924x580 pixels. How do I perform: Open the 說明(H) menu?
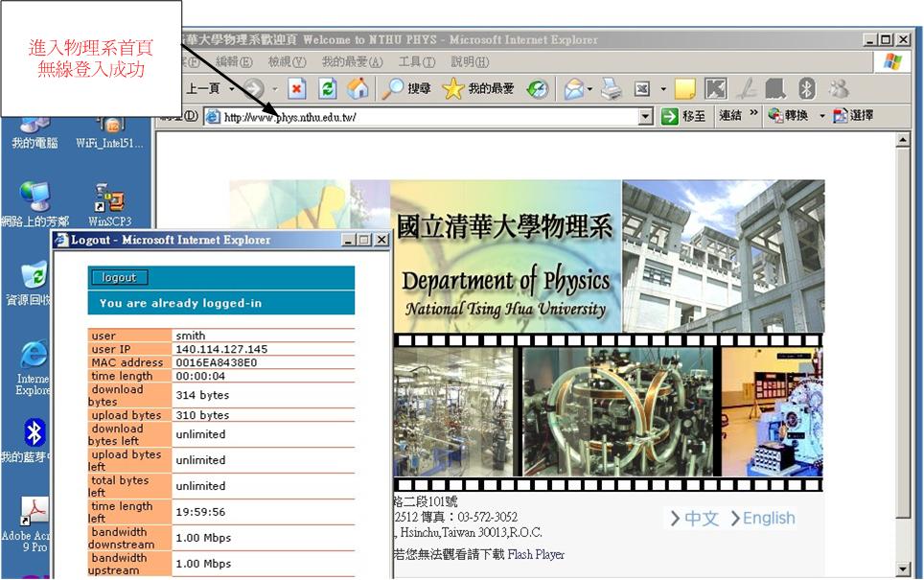tap(469, 62)
